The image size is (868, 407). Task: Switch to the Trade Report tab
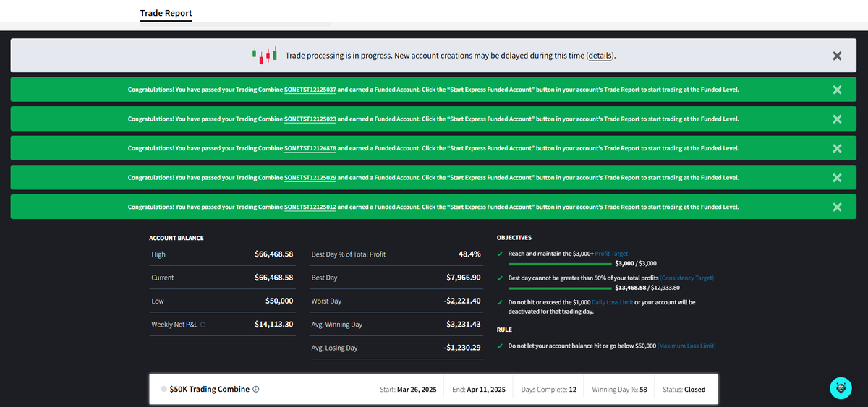(166, 13)
